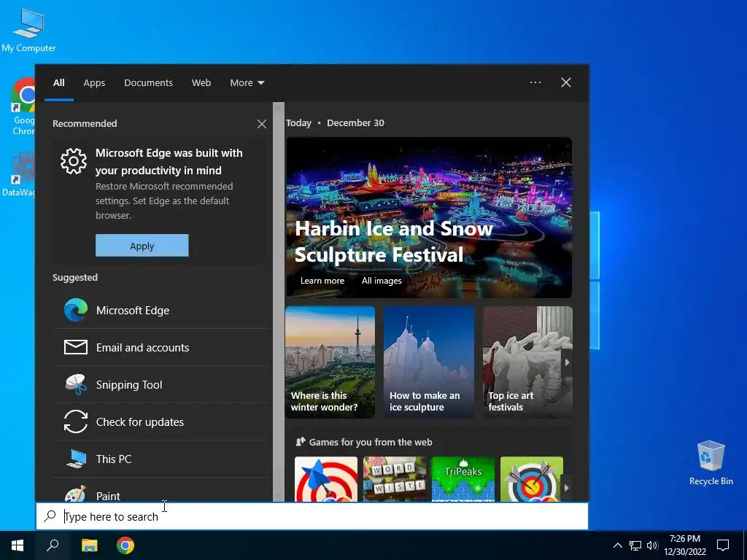This screenshot has width=747, height=560.
Task: Click Learn more on the Harbin festival image
Action: pyautogui.click(x=322, y=281)
